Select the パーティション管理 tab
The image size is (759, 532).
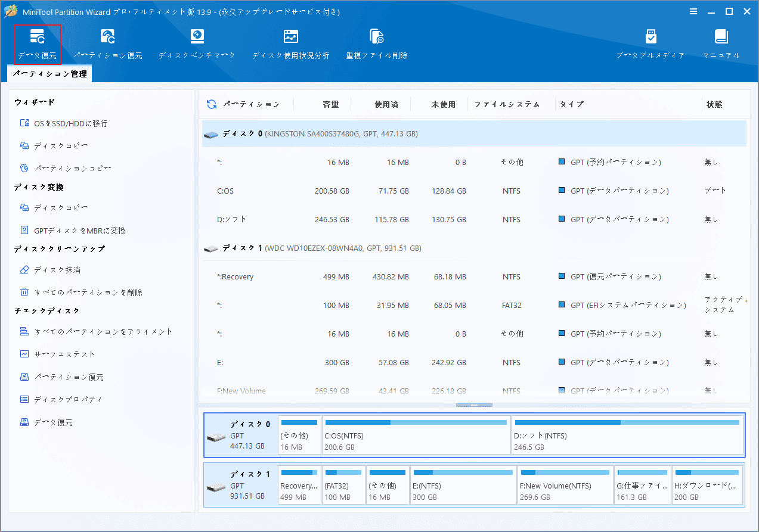coord(50,74)
